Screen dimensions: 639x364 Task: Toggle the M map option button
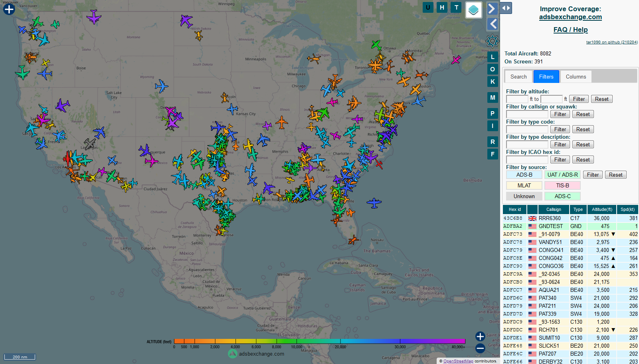click(493, 98)
